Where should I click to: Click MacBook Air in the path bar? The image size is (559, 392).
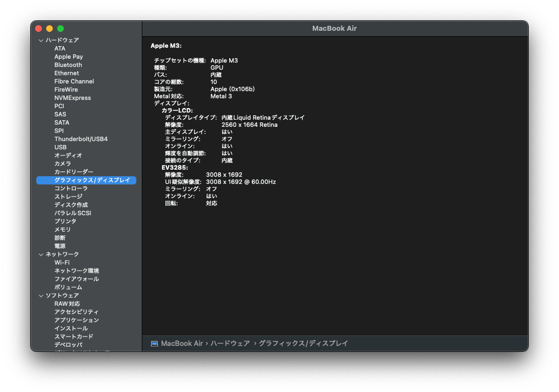point(182,344)
